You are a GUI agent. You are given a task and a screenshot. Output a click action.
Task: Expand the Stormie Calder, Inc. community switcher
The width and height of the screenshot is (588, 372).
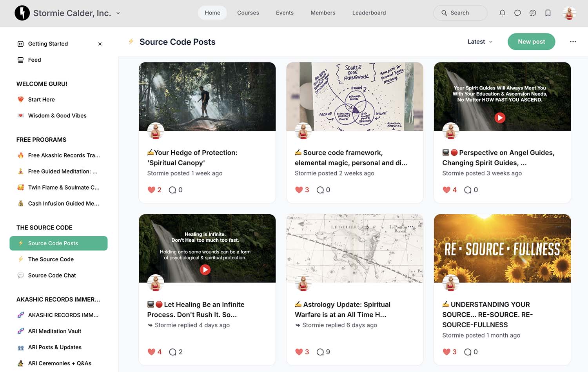pyautogui.click(x=118, y=13)
